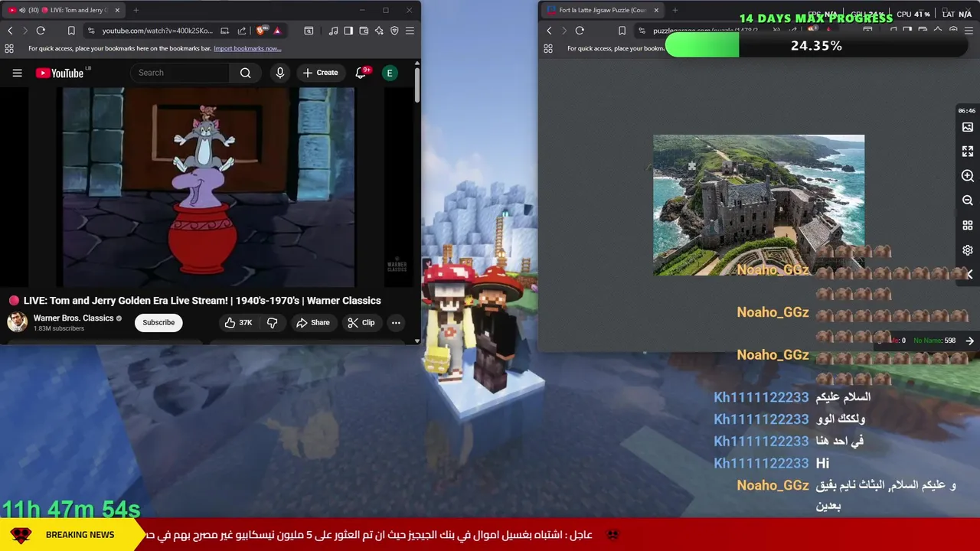980x551 pixels.
Task: Dislike the Tom and Jerry stream
Action: pos(272,322)
